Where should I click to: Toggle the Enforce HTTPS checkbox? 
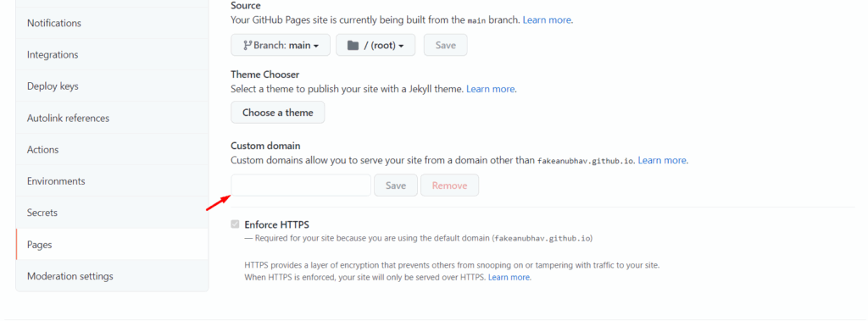236,224
